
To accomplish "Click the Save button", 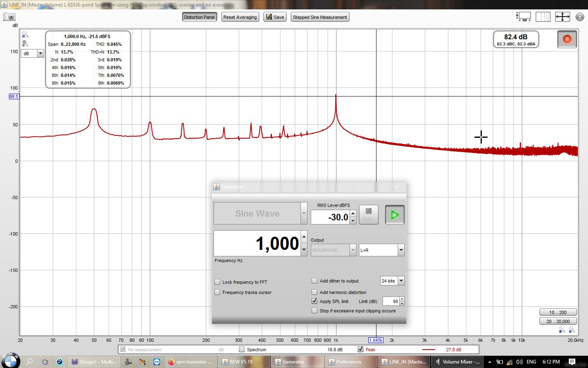I will (274, 17).
